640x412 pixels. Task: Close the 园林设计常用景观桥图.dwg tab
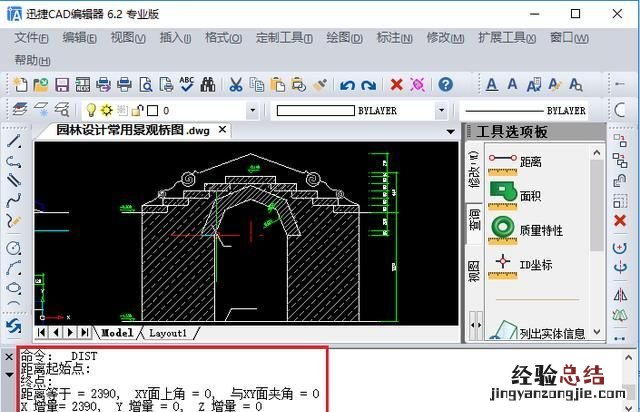point(222,129)
